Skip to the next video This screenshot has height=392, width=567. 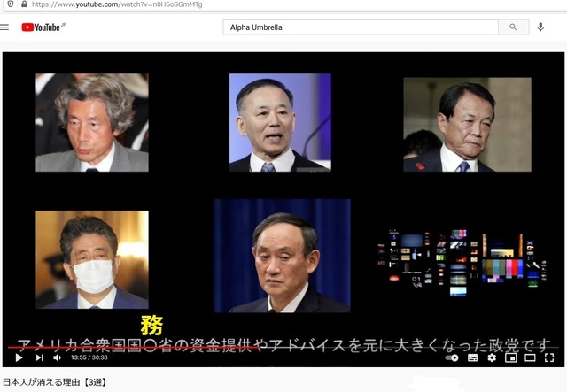pos(39,357)
